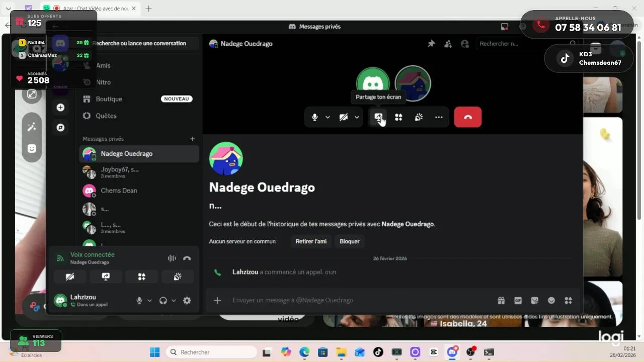The height and width of the screenshot is (362, 644).
Task: Open more options ellipsis in call bar
Action: click(439, 117)
